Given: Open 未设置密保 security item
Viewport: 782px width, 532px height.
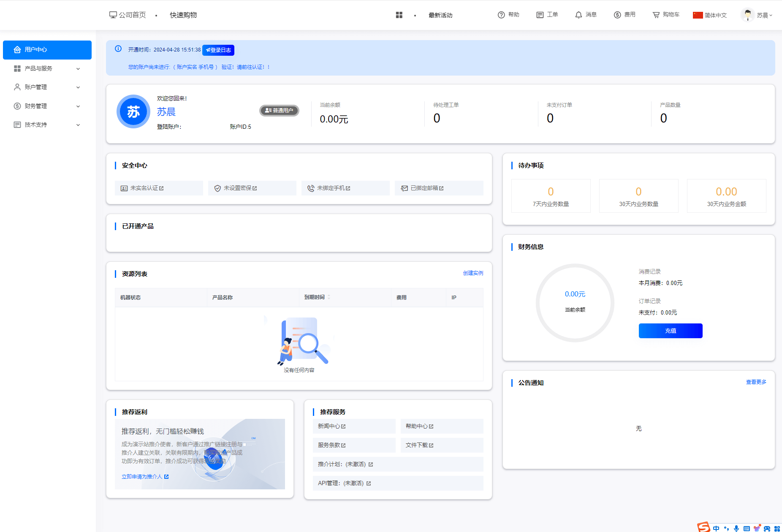Looking at the screenshot, I should [x=252, y=188].
